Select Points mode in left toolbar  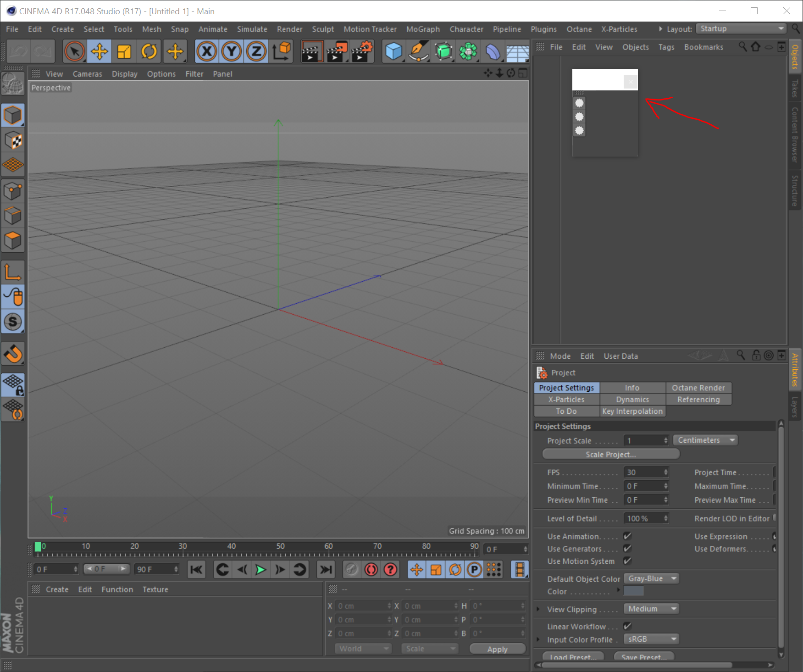pyautogui.click(x=13, y=191)
